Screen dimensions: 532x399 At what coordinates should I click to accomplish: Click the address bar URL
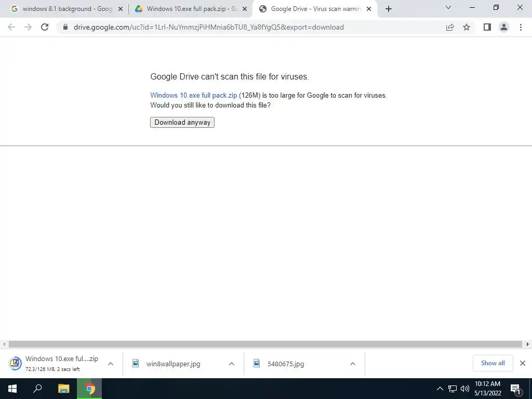[x=209, y=27]
